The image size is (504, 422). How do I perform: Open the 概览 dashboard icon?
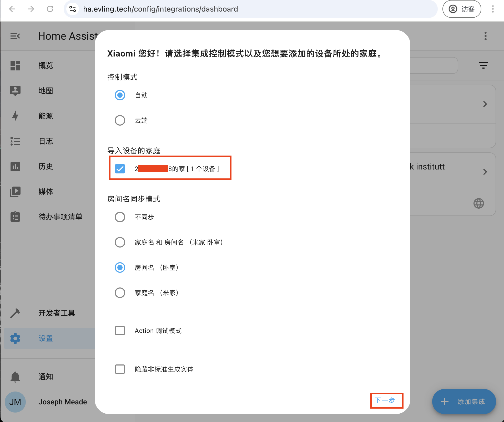coord(15,66)
